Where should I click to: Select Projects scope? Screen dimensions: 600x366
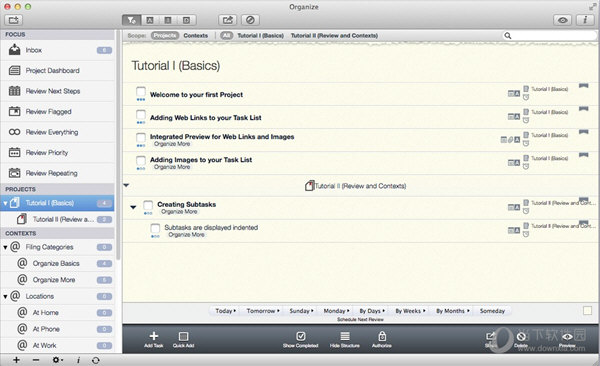pos(165,36)
